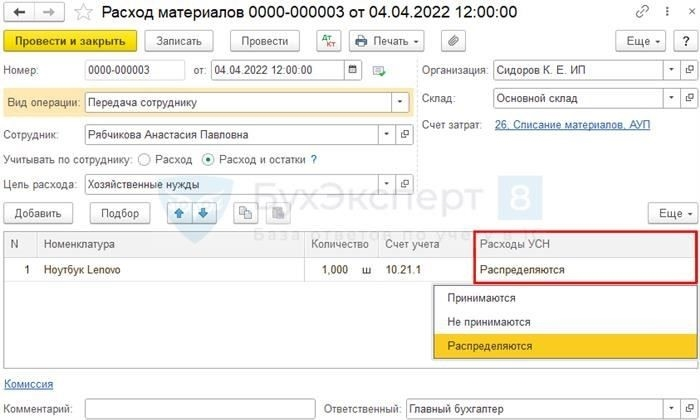700x420 pixels.
Task: Click Провести button
Action: [265, 41]
